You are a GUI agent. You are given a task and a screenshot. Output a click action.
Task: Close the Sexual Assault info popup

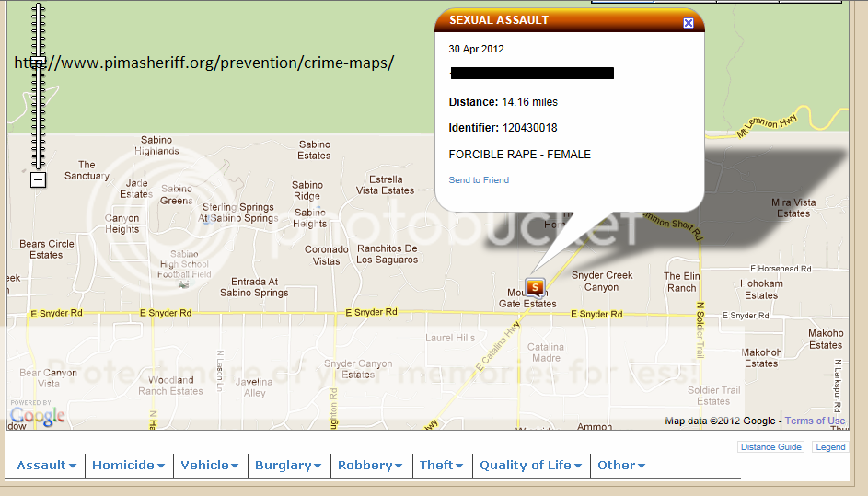[688, 23]
